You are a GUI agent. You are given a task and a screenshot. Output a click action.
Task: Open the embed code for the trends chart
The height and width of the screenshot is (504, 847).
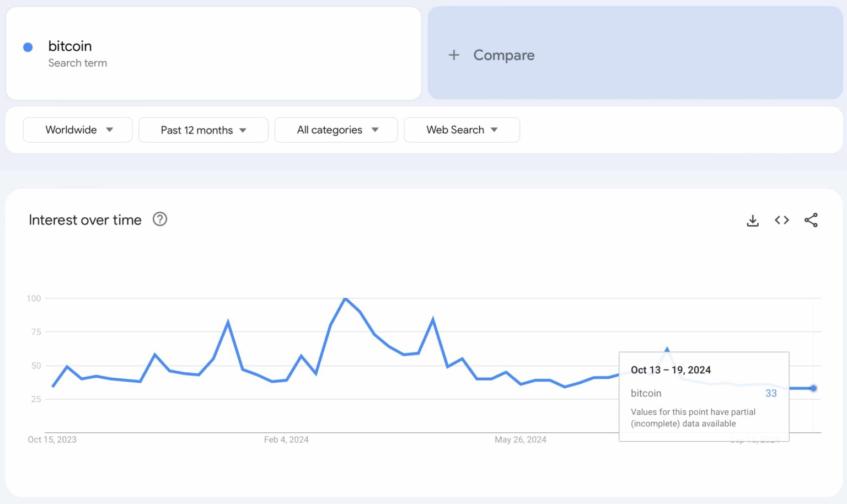(x=781, y=220)
